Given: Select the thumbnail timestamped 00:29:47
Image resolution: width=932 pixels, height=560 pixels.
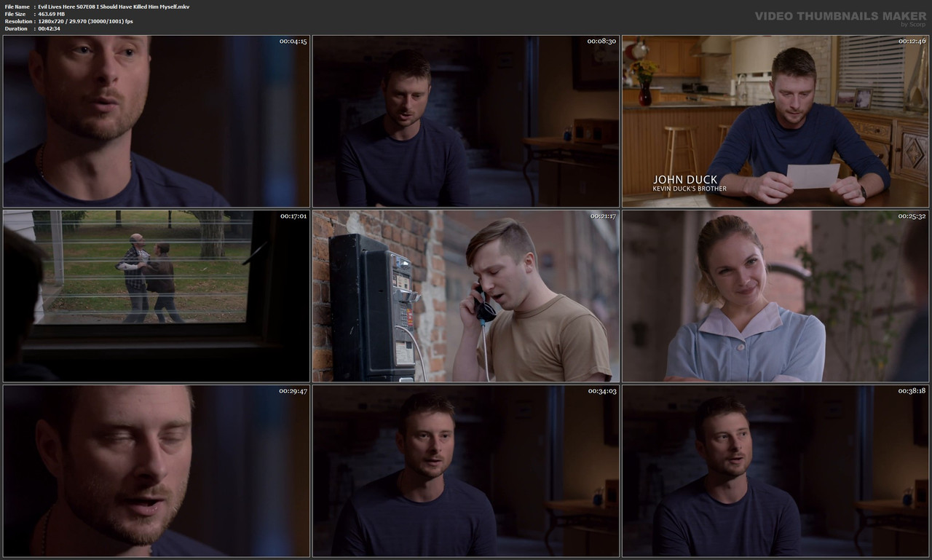Looking at the screenshot, I should click(157, 471).
